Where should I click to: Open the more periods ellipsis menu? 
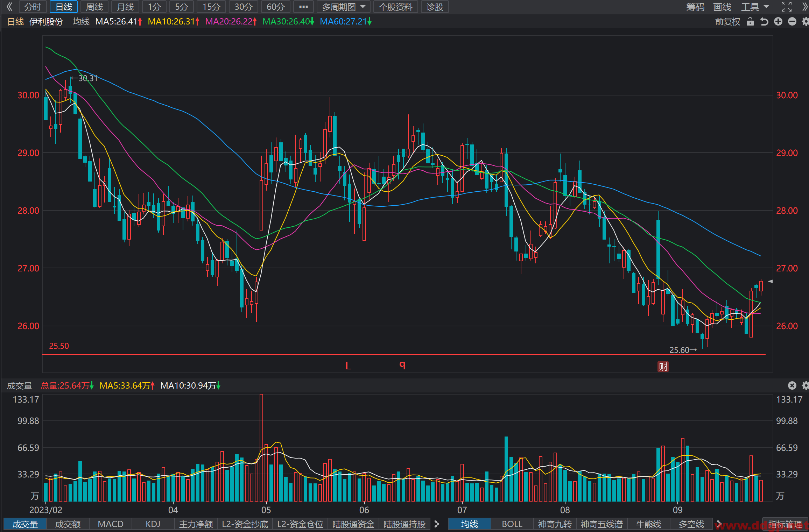coord(303,7)
